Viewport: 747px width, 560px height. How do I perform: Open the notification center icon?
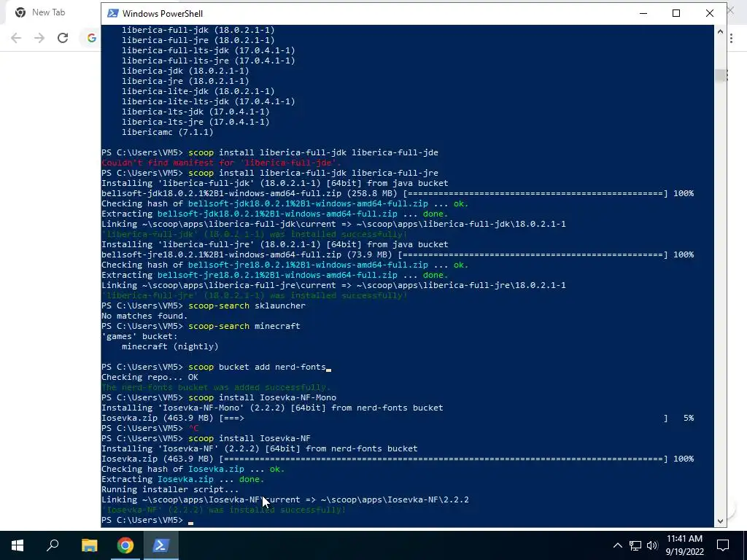[723, 545]
